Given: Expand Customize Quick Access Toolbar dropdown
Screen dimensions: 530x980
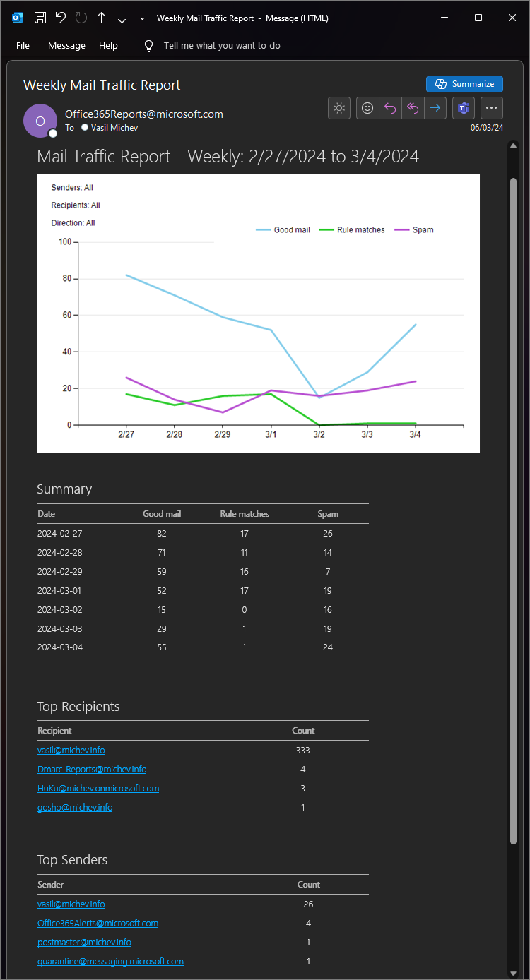Looking at the screenshot, I should [143, 18].
